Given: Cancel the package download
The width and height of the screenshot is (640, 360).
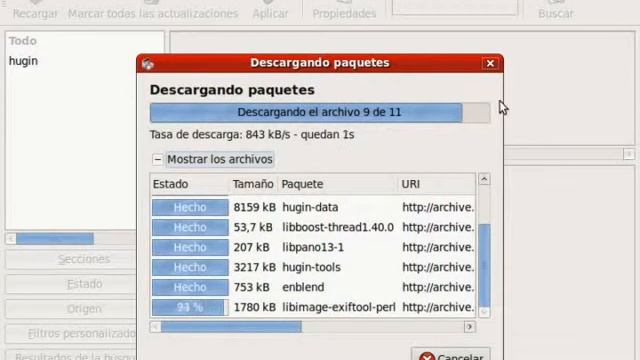Looking at the screenshot, I should click(x=451, y=355).
